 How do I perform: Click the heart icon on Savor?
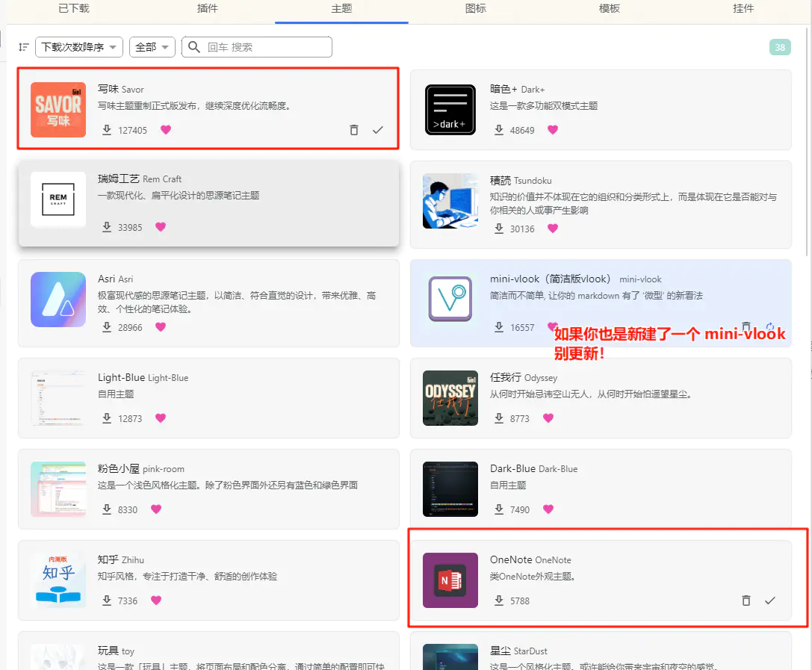(166, 130)
